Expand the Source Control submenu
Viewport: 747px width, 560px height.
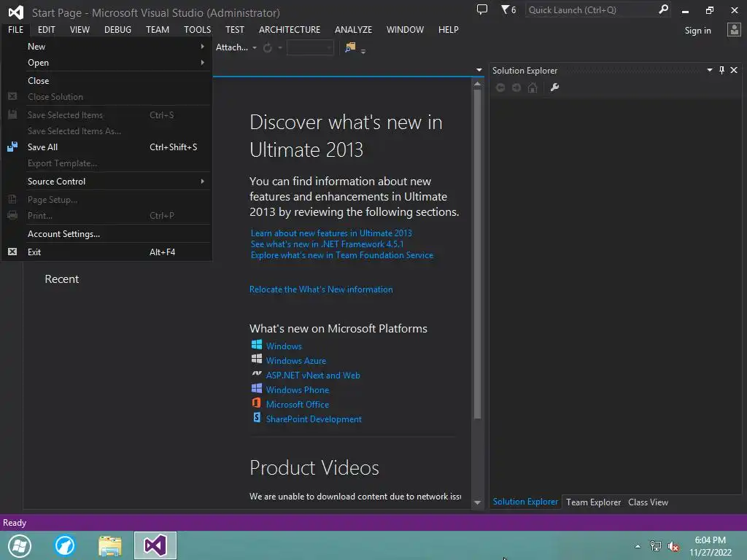(203, 181)
